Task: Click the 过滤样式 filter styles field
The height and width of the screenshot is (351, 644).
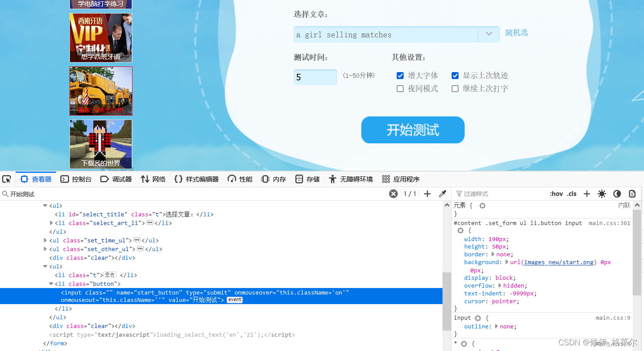Action: (499, 194)
